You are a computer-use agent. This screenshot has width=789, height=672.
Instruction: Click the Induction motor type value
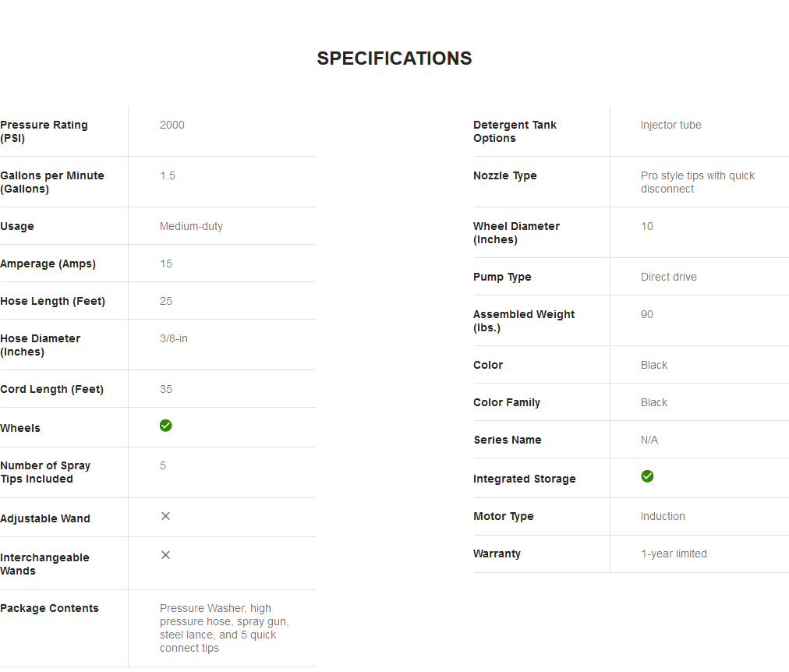(x=663, y=517)
